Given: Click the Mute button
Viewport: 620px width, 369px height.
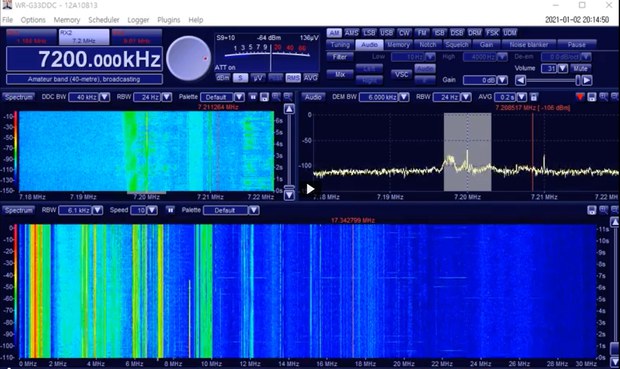Looking at the screenshot, I should [x=580, y=68].
